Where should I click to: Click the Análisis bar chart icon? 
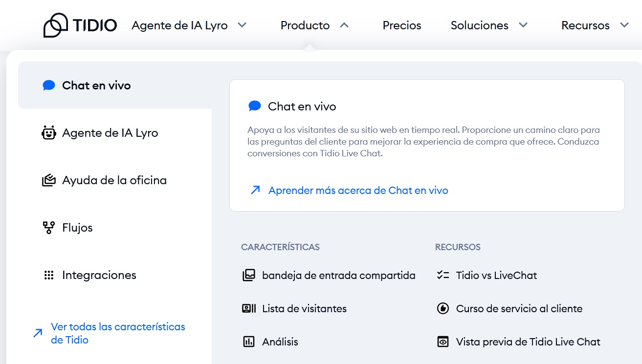(x=248, y=342)
